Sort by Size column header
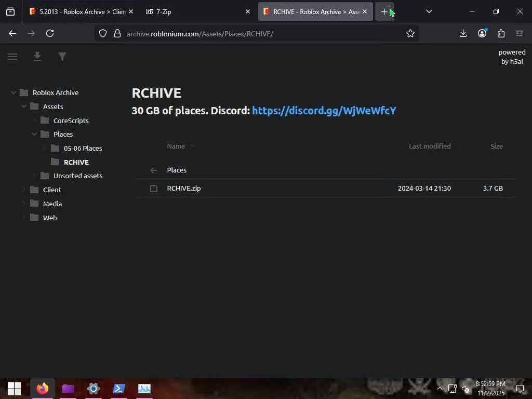Viewport: 532px width, 399px height. [496, 146]
